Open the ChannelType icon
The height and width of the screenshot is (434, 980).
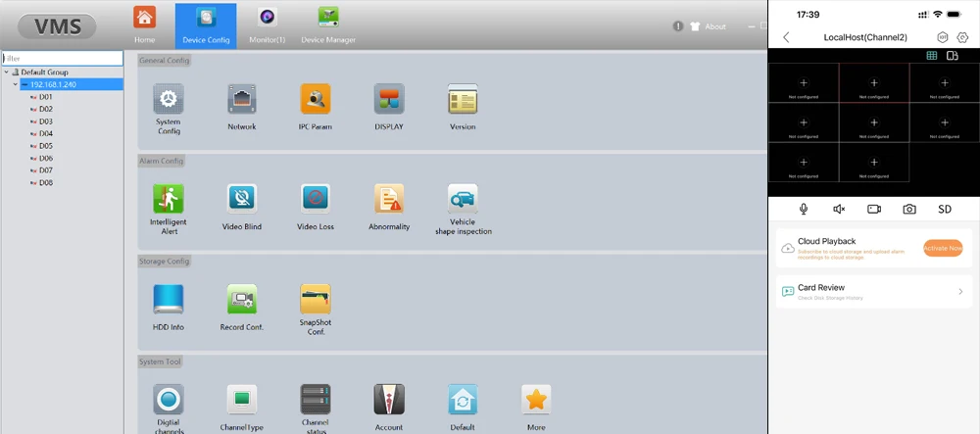[x=242, y=400]
